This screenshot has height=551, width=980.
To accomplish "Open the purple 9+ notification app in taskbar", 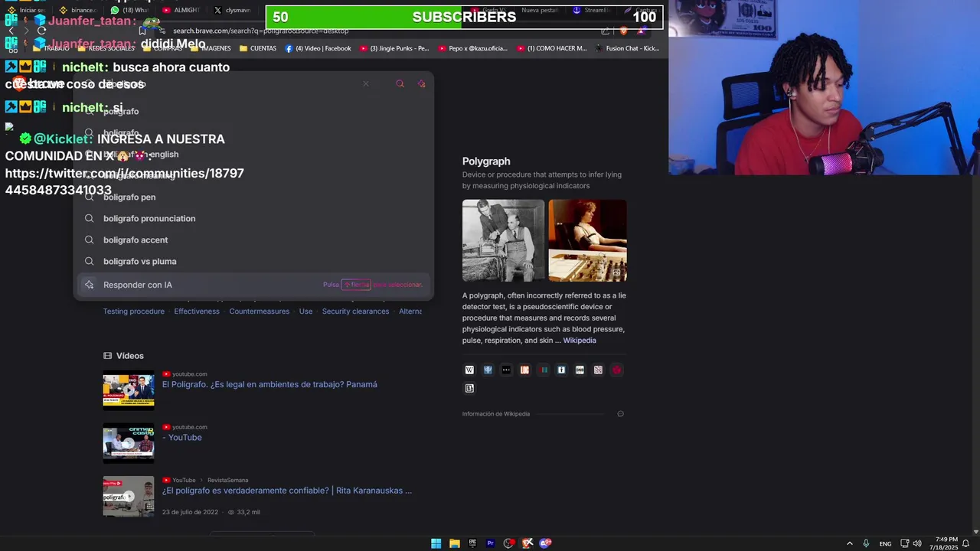I will click(x=545, y=543).
